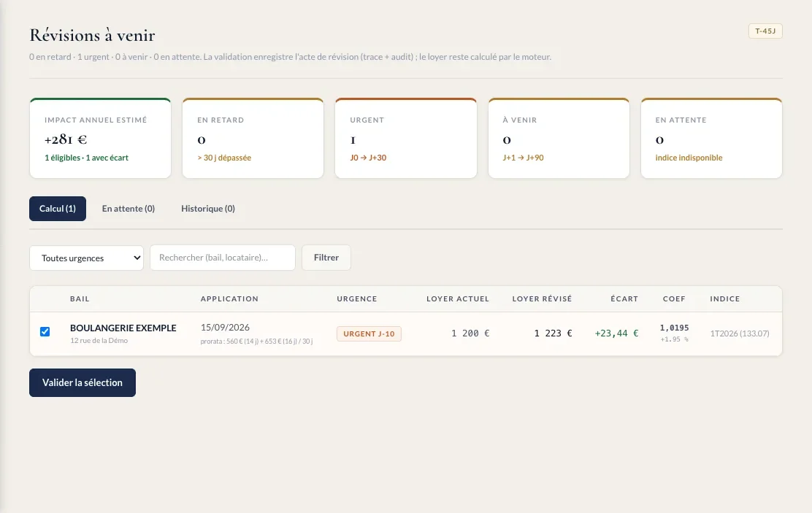
Task: Click the T-45J badge
Action: 765,31
